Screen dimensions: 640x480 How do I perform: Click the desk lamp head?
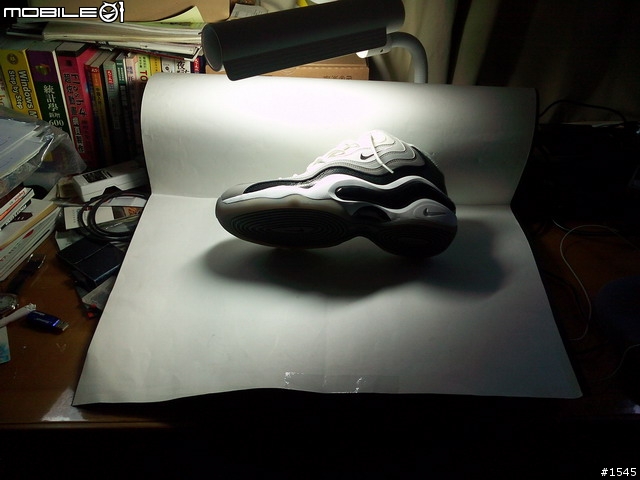click(x=302, y=38)
